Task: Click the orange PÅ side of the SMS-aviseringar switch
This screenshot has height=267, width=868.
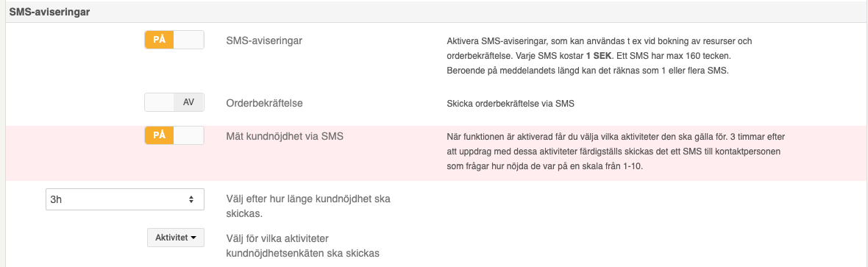Action: (160, 40)
